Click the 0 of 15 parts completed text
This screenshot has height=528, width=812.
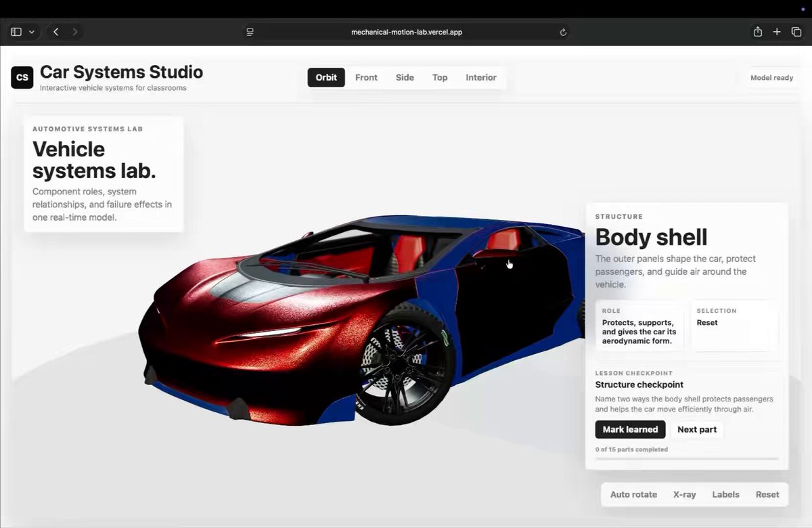pos(631,449)
